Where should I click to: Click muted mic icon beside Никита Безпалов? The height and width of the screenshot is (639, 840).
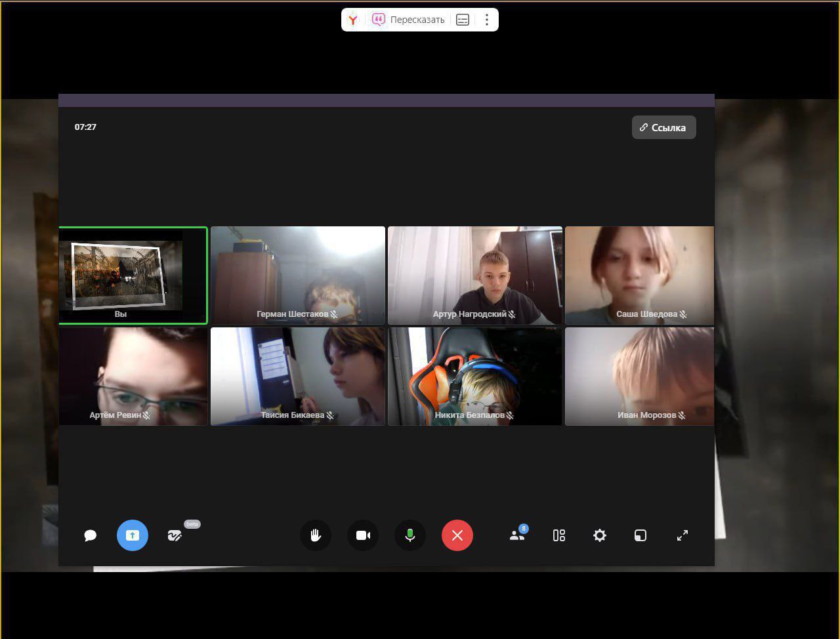[510, 415]
